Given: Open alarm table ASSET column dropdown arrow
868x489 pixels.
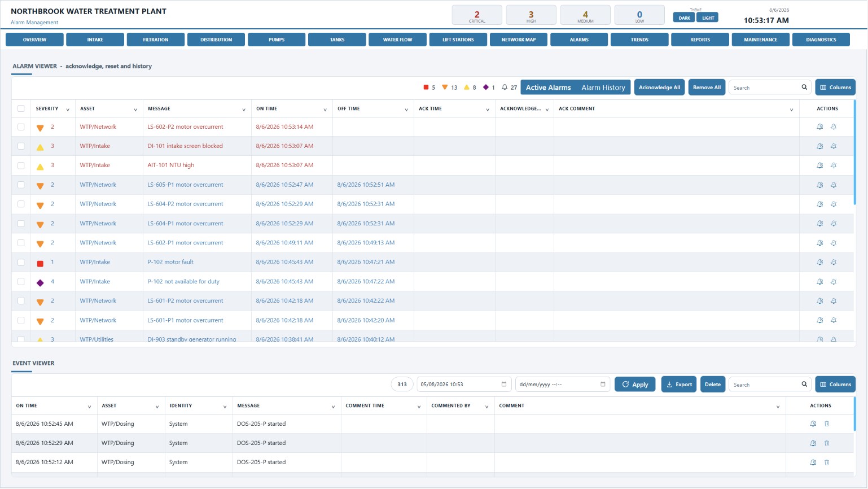Looking at the screenshot, I should point(135,110).
